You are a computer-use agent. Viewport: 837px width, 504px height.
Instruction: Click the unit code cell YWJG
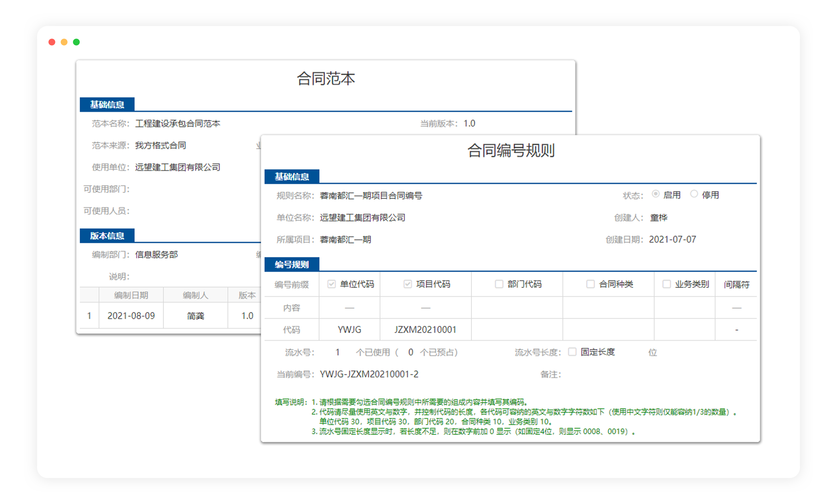coord(349,329)
